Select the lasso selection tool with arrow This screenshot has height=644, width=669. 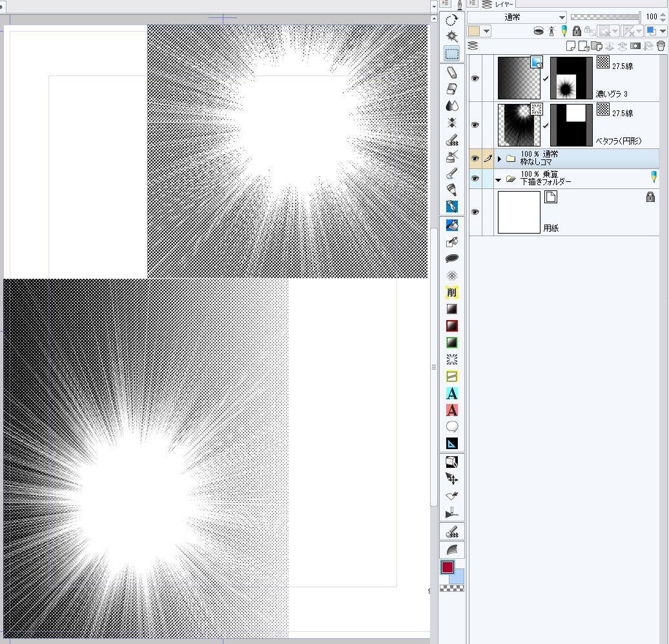click(x=451, y=21)
